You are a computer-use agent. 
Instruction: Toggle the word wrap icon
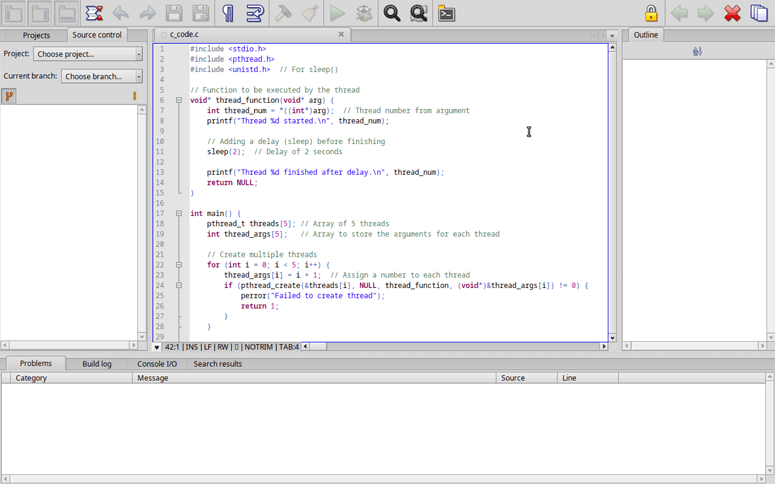pos(255,13)
